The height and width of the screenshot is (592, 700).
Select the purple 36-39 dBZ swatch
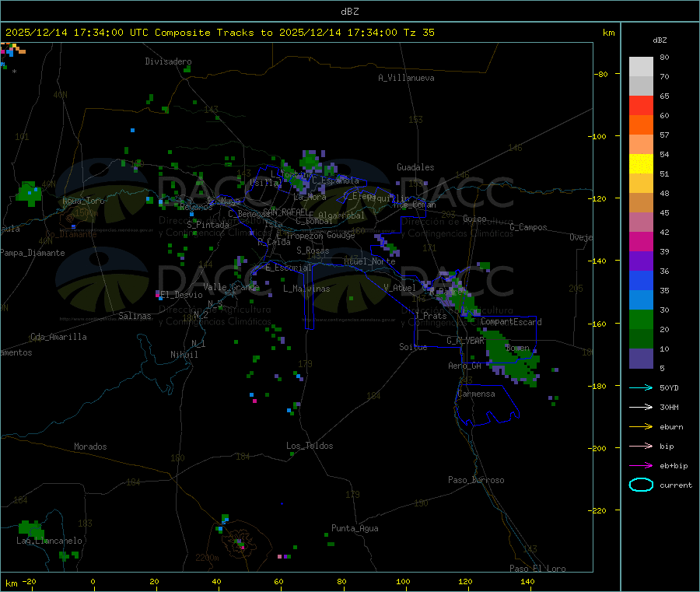pos(641,261)
